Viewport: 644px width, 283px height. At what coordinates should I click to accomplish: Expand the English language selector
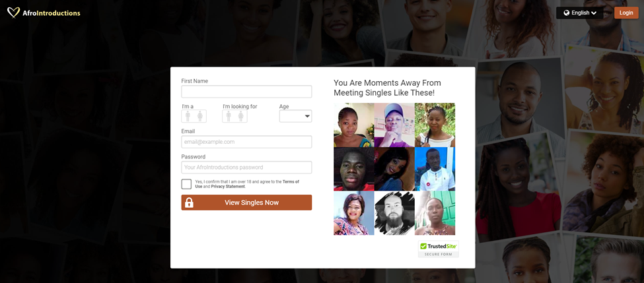[580, 13]
